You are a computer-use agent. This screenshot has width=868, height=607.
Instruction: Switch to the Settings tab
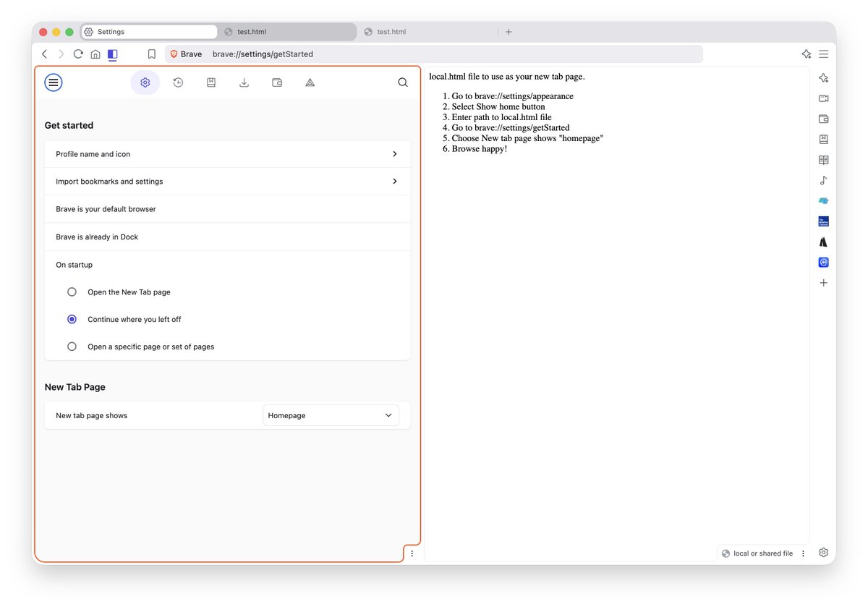(149, 32)
